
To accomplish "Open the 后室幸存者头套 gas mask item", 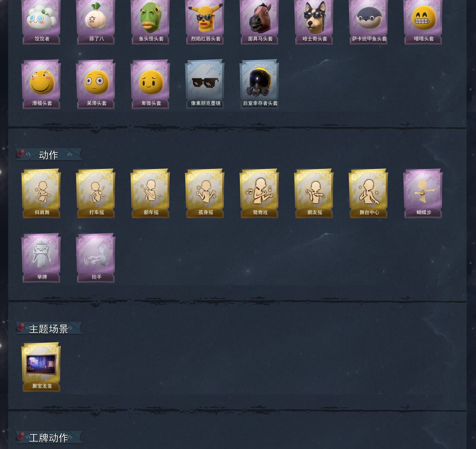I will click(x=260, y=84).
